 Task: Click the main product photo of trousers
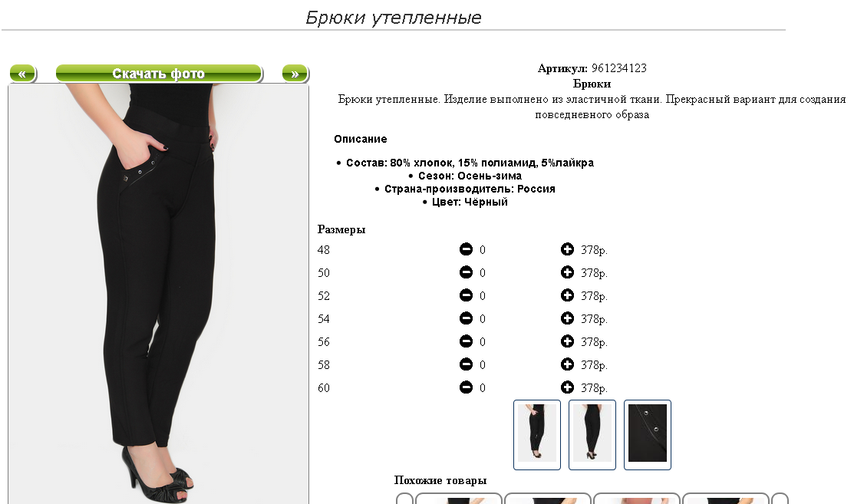[x=158, y=293]
